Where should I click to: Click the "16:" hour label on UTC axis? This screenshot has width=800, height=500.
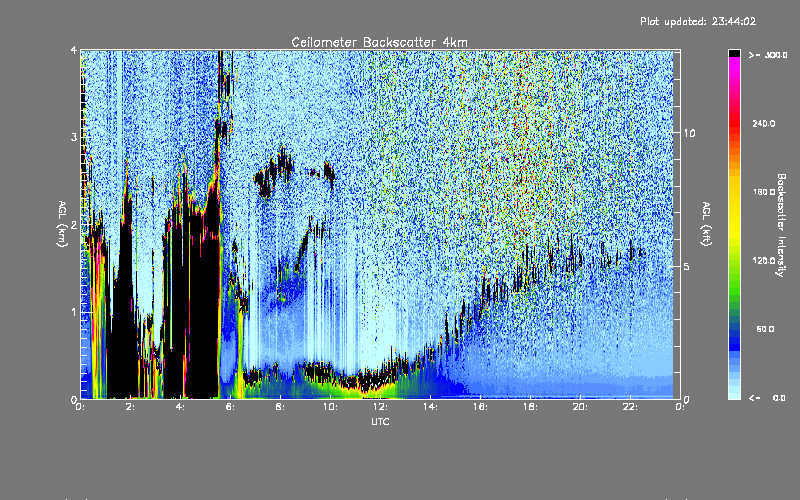coord(480,407)
